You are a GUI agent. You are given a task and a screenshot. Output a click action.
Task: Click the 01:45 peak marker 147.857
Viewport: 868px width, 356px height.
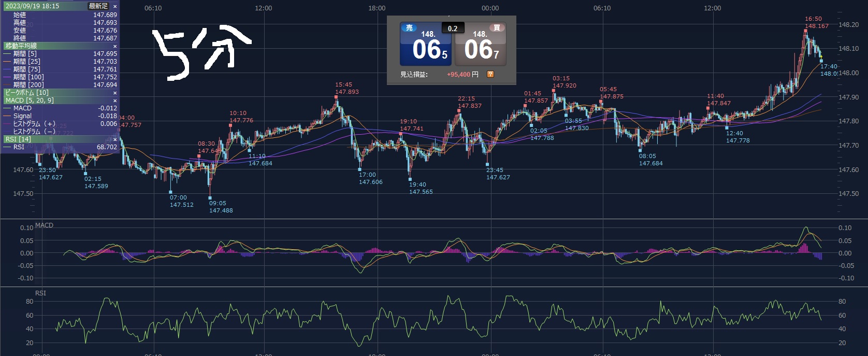536,97
